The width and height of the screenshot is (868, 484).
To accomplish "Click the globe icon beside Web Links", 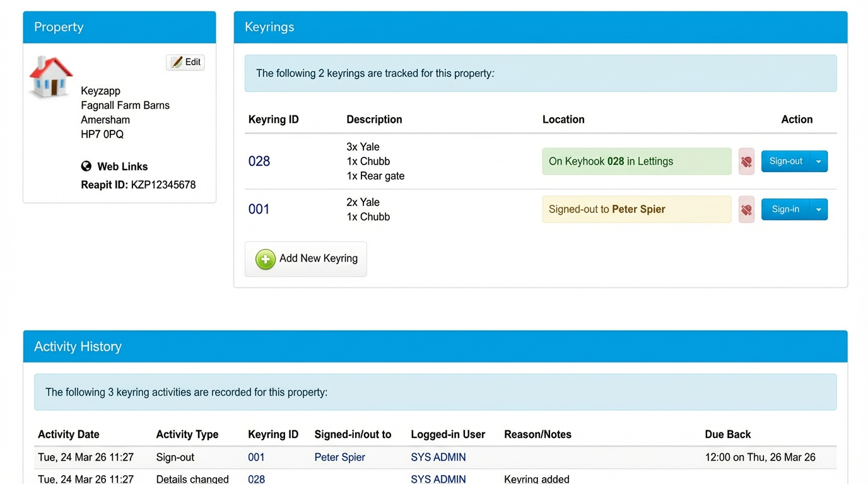I will (x=86, y=166).
